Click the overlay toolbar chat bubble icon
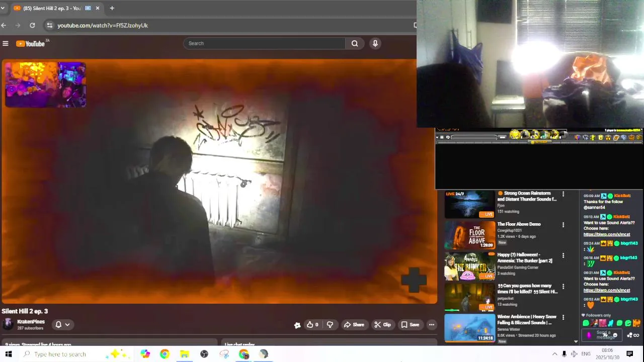Image resolution: width=644 pixels, height=362 pixels. coord(448,137)
